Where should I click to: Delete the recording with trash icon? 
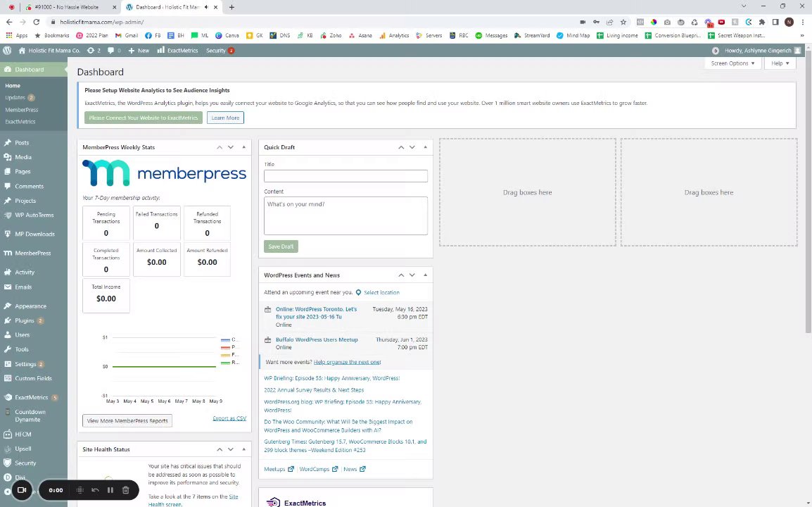pyautogui.click(x=126, y=490)
